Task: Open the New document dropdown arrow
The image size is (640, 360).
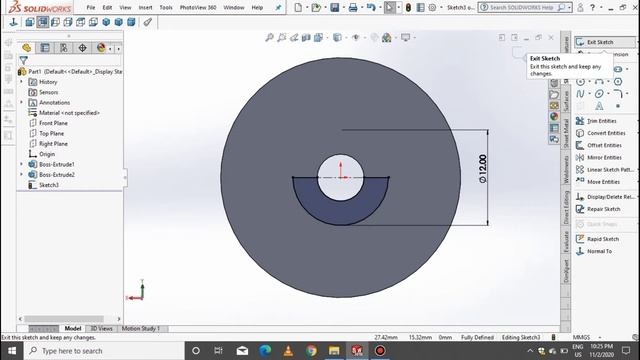Action: pyautogui.click(x=306, y=7)
